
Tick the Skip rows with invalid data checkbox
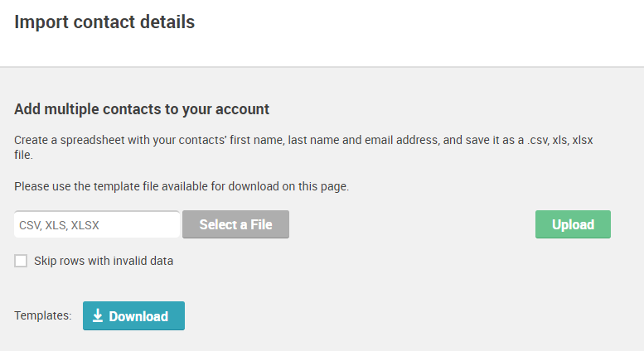(21, 261)
